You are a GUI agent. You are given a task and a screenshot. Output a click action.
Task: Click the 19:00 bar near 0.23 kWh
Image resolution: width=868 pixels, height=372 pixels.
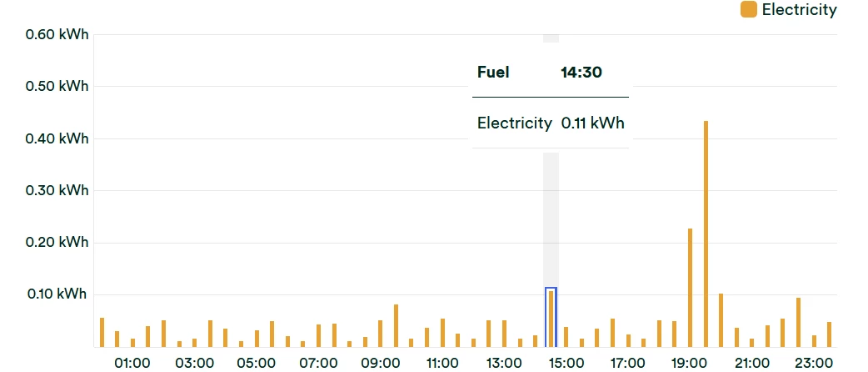click(690, 287)
